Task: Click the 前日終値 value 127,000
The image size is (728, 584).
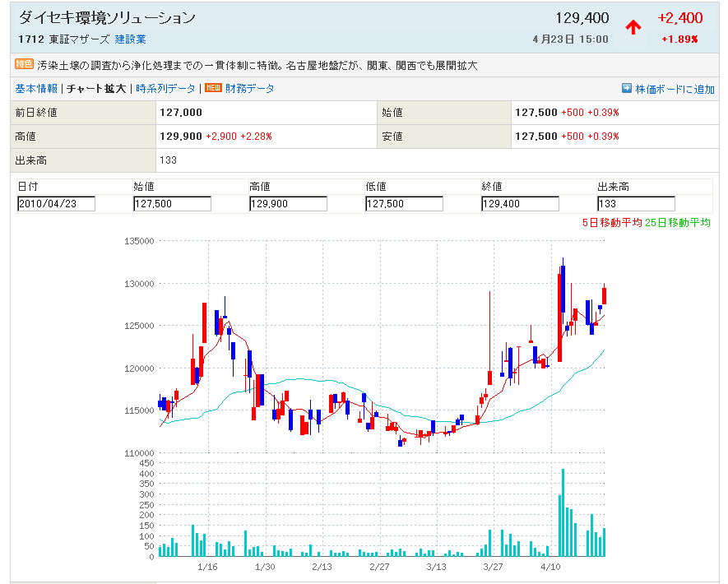Action: click(181, 113)
